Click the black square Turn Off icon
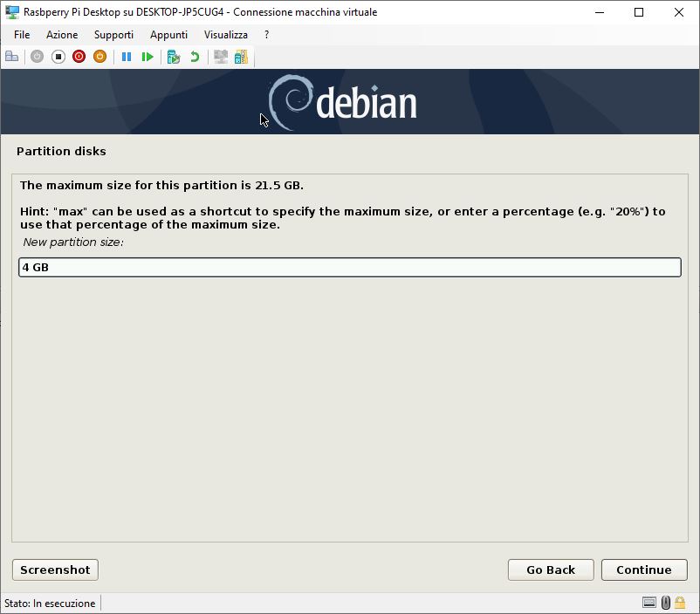This screenshot has width=700, height=614. point(58,57)
